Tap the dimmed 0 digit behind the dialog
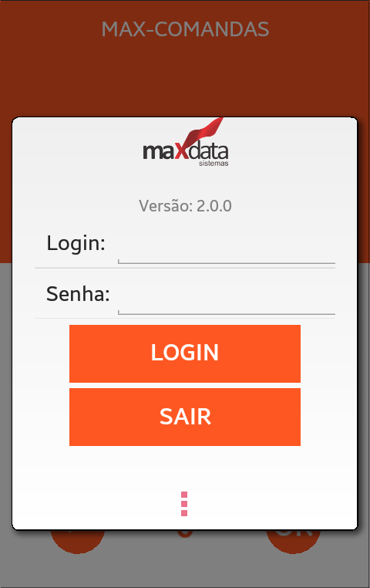The height and width of the screenshot is (588, 370). [185, 534]
